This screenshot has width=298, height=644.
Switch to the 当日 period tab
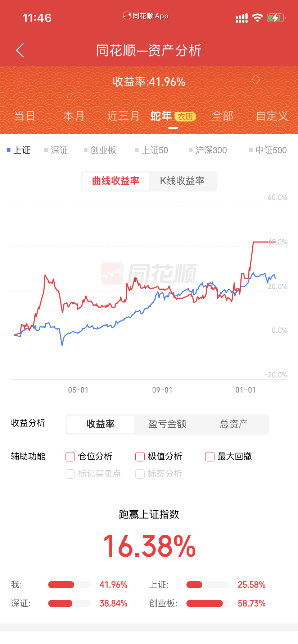coord(24,116)
